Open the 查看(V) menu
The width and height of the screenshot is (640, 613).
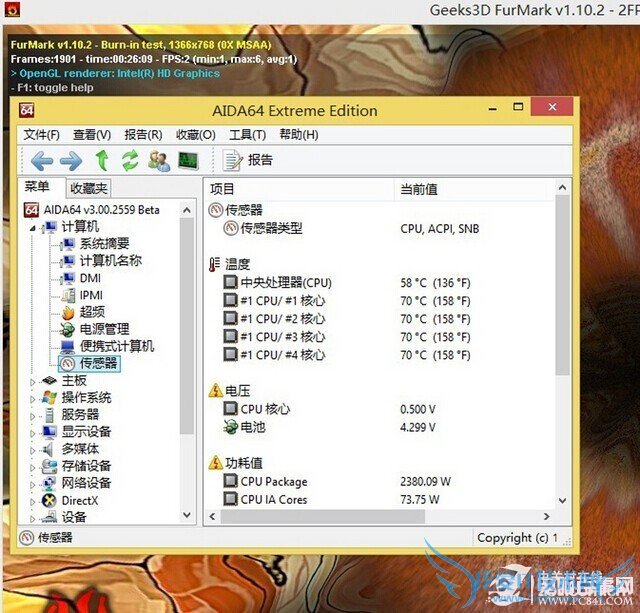pyautogui.click(x=92, y=135)
